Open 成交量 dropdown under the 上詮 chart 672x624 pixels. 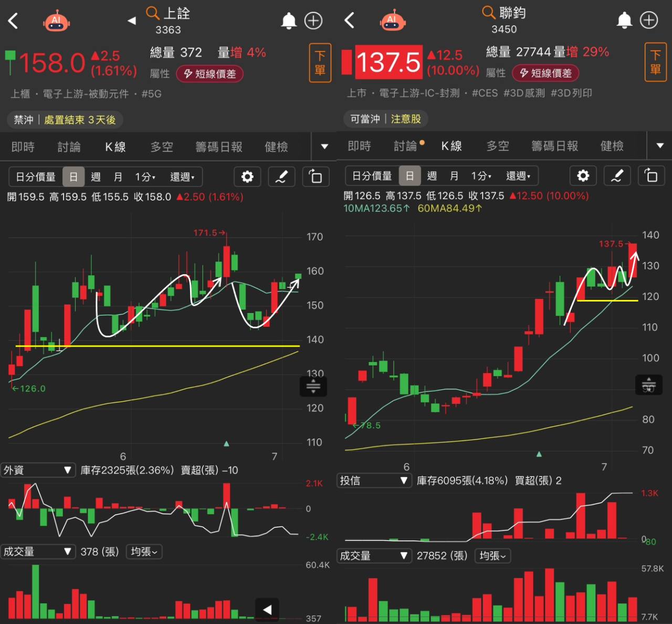[37, 552]
